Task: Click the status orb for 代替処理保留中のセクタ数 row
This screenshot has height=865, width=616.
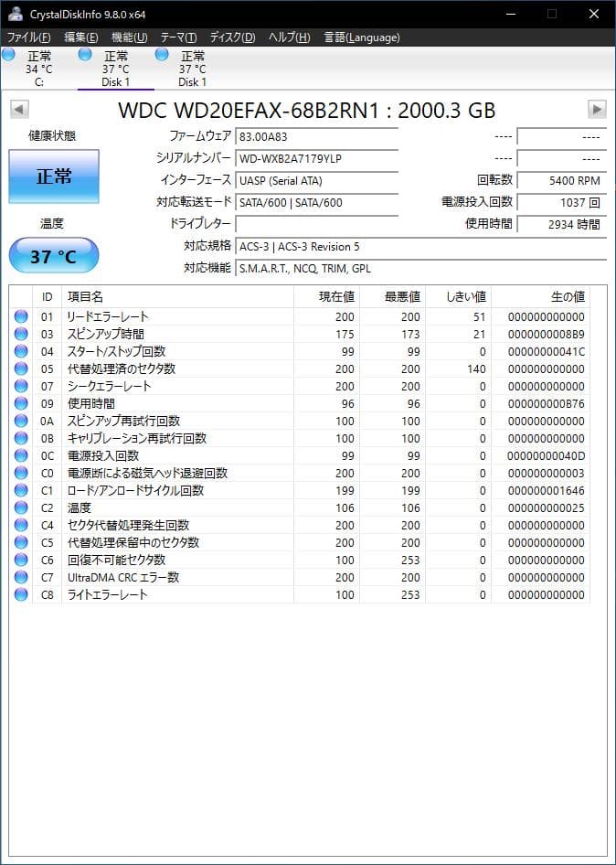Action: click(21, 542)
